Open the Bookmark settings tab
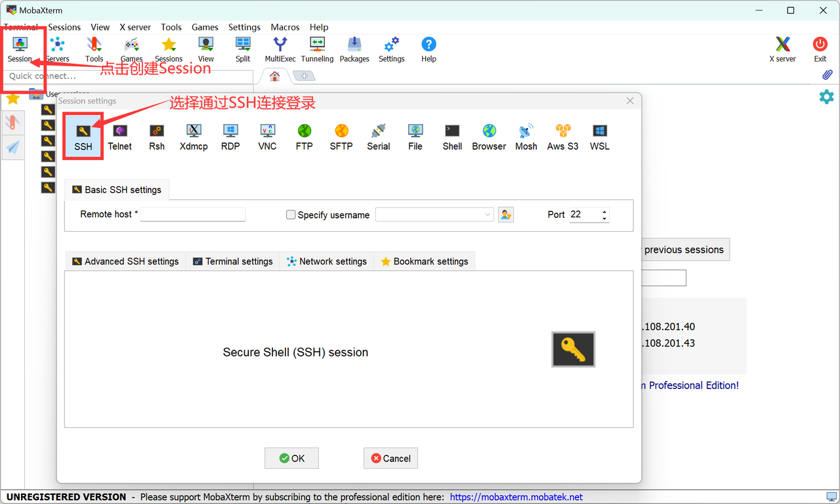This screenshot has height=504, width=840. coord(425,261)
